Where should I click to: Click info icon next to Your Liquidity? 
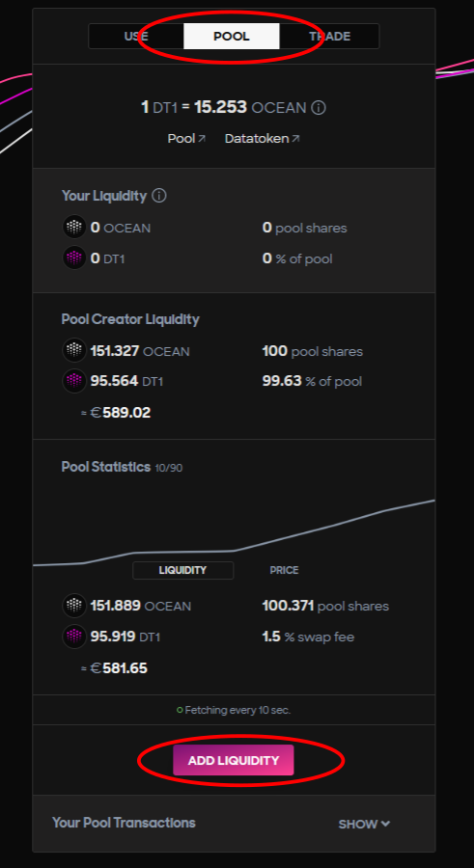click(x=159, y=196)
